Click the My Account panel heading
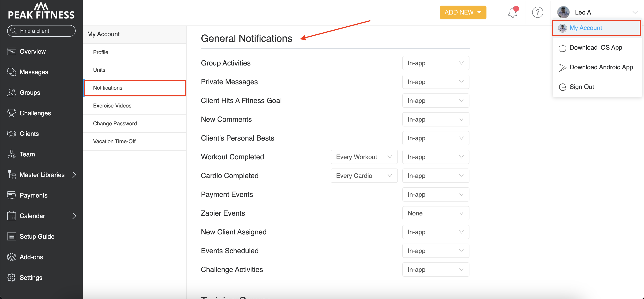Viewport: 644px width, 299px height. point(103,34)
